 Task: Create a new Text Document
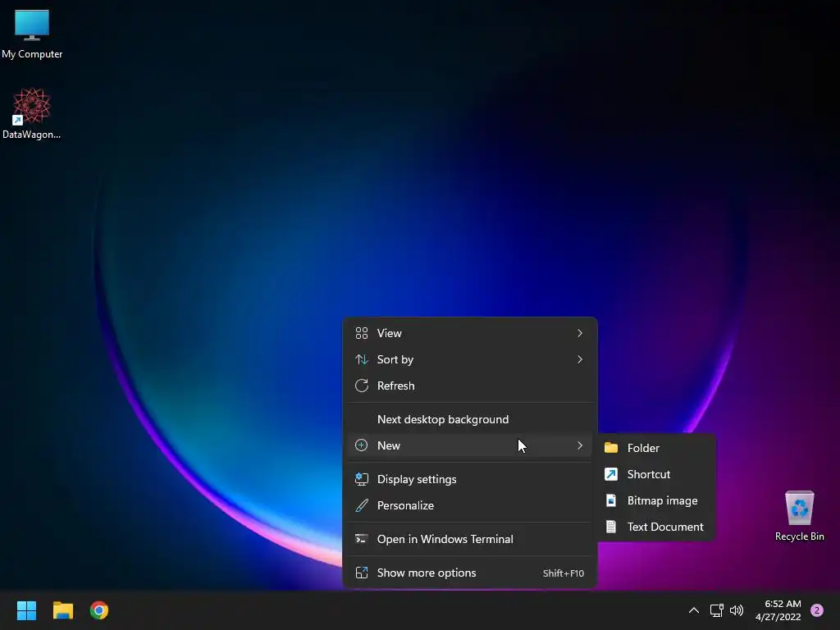point(656,527)
